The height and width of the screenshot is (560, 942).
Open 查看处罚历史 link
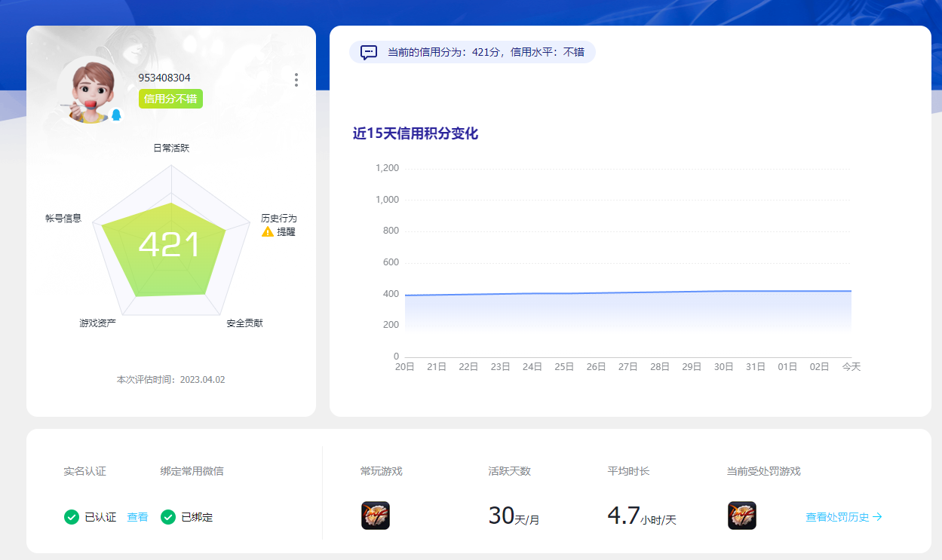pos(837,517)
